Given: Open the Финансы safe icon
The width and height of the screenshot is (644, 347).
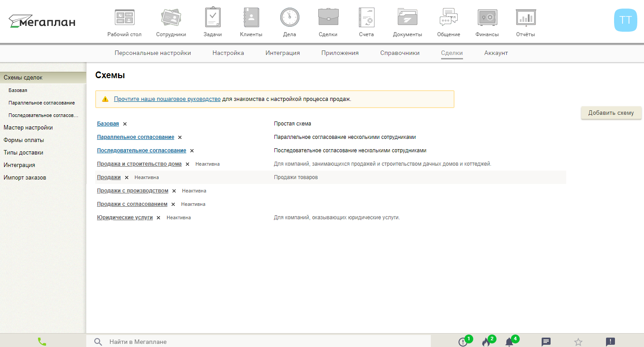Looking at the screenshot, I should [x=487, y=18].
